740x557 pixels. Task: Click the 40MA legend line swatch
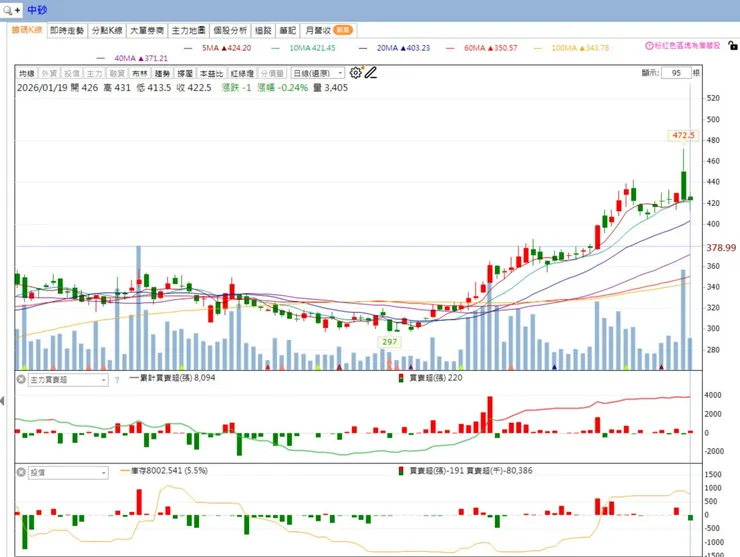tap(101, 59)
